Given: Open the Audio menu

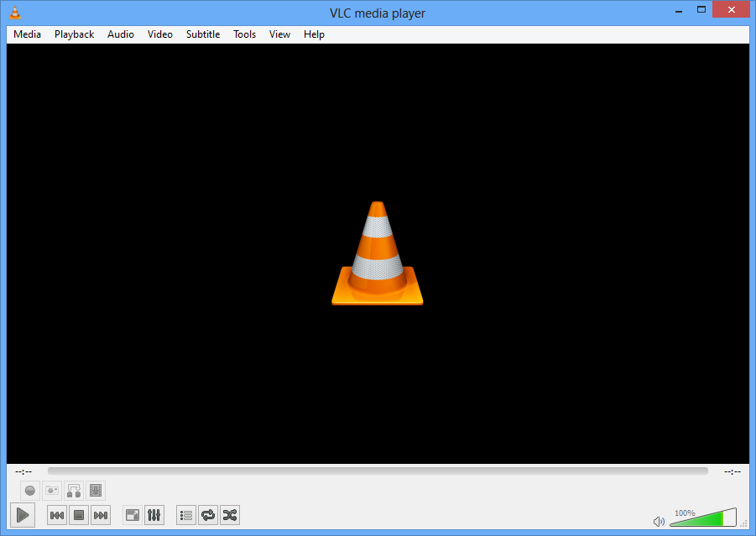Looking at the screenshot, I should click(x=121, y=34).
